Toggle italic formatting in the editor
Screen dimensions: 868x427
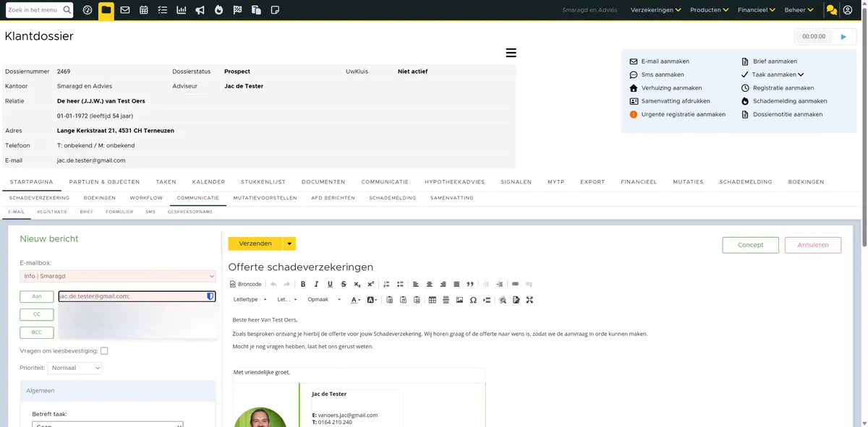[x=317, y=284]
